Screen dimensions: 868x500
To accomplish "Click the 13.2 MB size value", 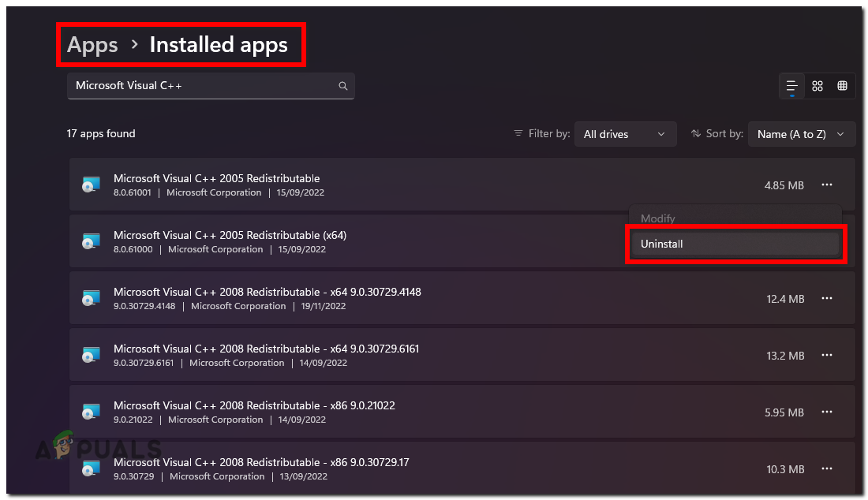I will coord(785,356).
